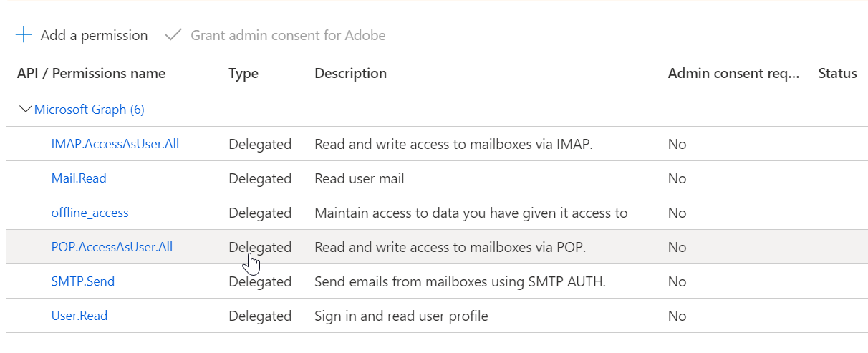Click the Admin consent required column header

(x=733, y=73)
